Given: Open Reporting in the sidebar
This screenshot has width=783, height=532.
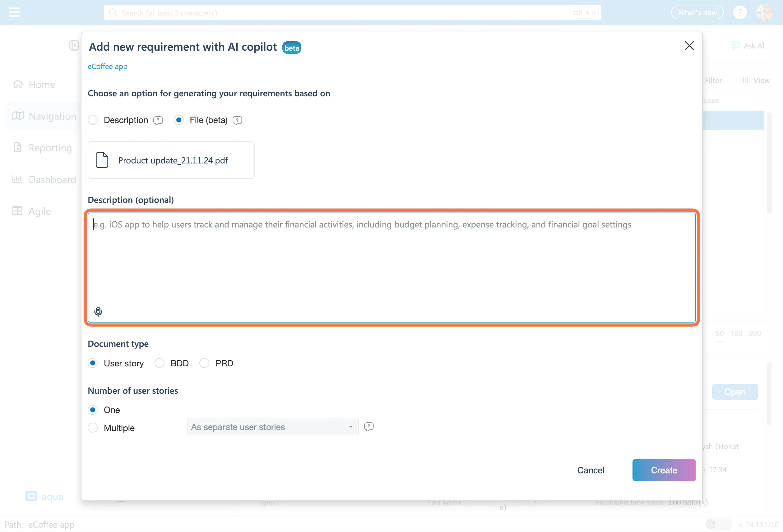Looking at the screenshot, I should click(x=50, y=148).
